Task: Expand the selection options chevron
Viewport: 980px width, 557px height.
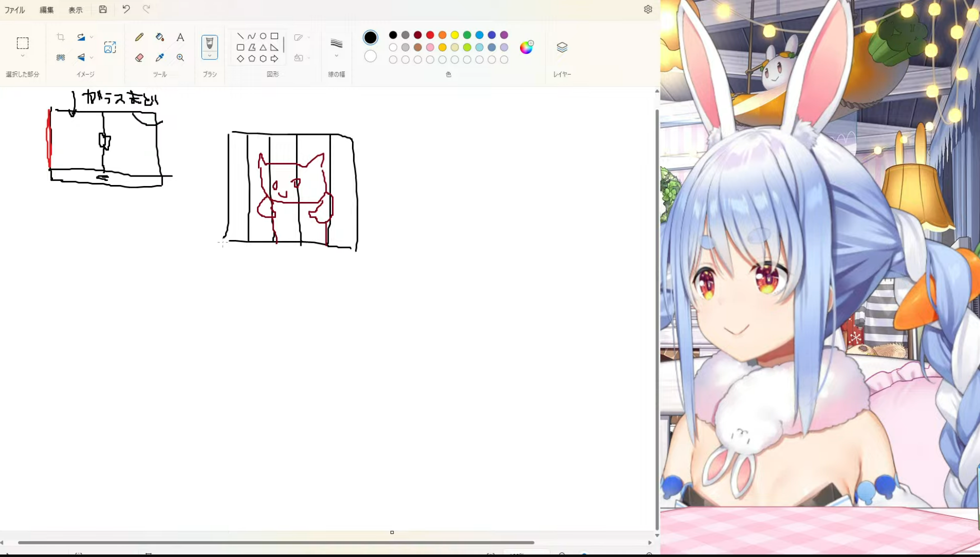Action: pos(22,56)
